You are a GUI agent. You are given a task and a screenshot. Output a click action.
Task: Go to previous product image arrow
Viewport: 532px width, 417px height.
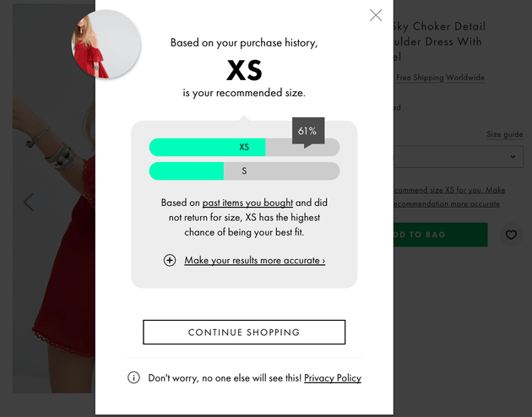point(29,203)
